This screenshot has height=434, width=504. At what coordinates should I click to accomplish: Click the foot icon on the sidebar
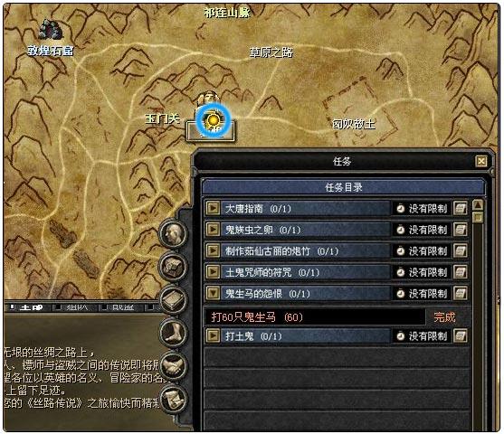[173, 333]
